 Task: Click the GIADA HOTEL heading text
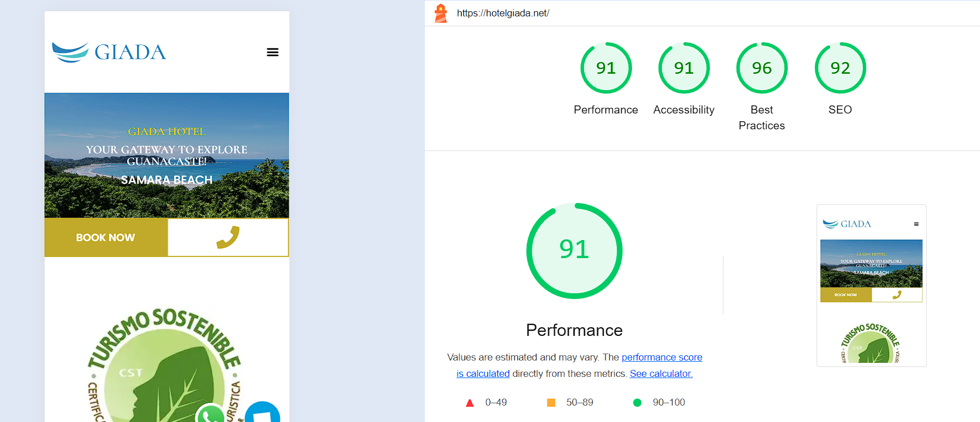(167, 132)
